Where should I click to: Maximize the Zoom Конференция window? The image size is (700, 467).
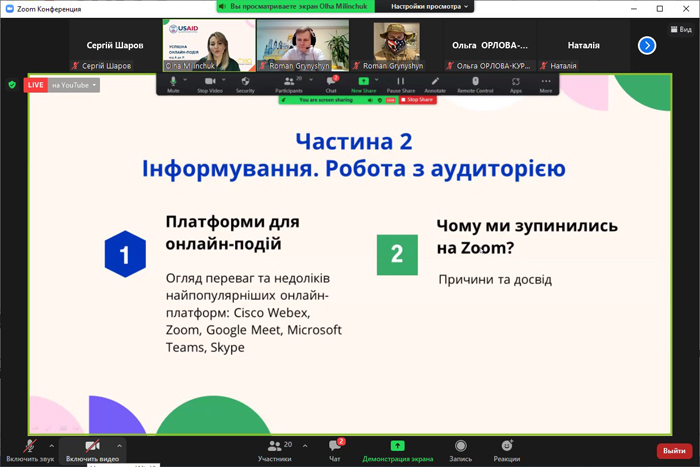pos(660,8)
